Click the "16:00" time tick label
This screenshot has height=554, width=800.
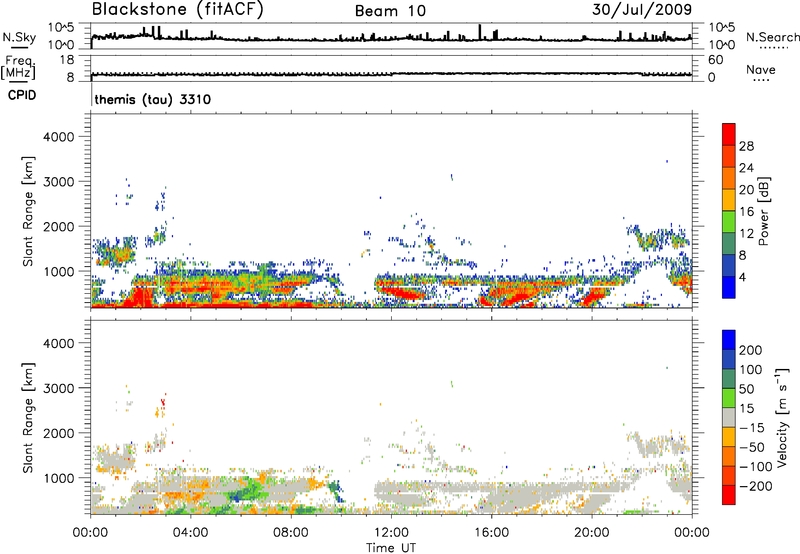491,533
